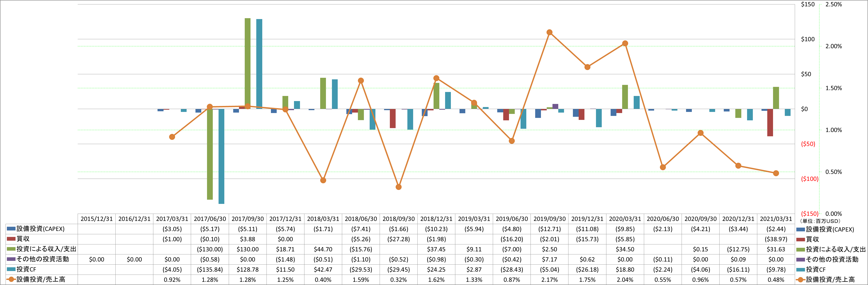Click the green bar for 2018/03/31
Viewport: 868px width, 285px height.
[323, 94]
